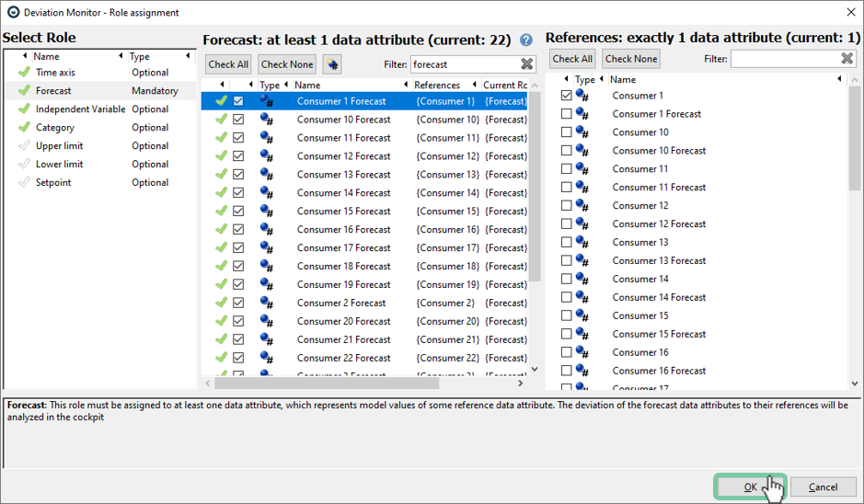Check the Consumer 16 Forecast reference checkbox
Screen dimensions: 864x504
567,371
